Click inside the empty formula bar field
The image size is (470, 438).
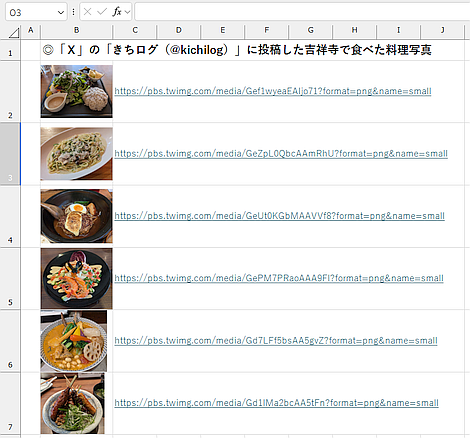(x=302, y=12)
